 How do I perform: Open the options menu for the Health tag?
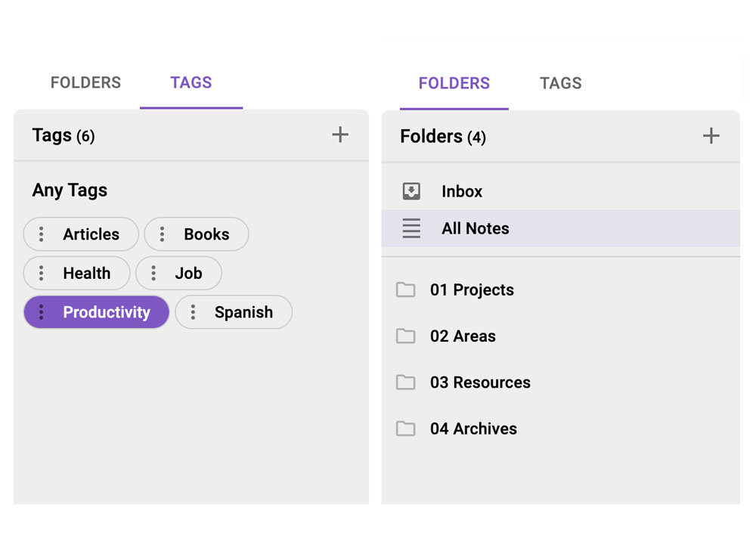[42, 273]
